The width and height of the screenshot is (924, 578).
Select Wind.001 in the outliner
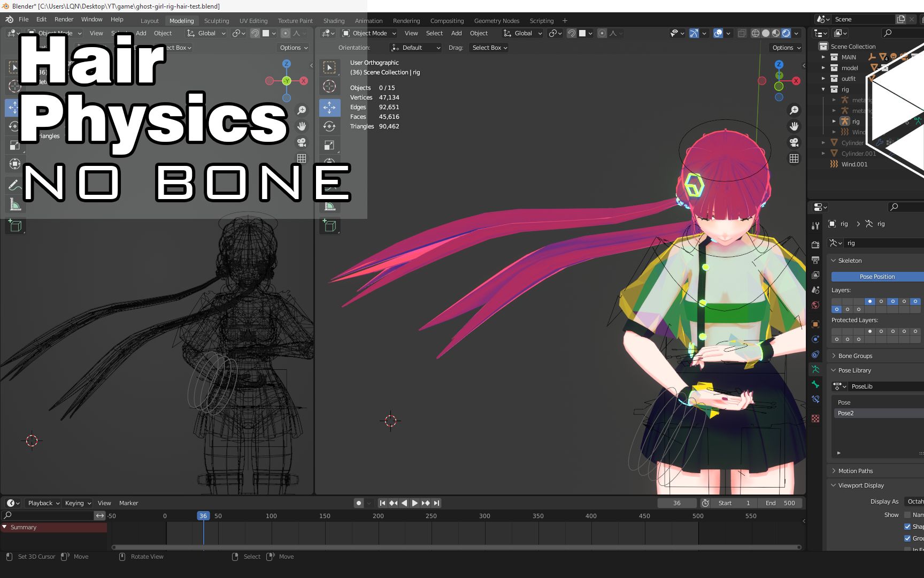pos(854,164)
